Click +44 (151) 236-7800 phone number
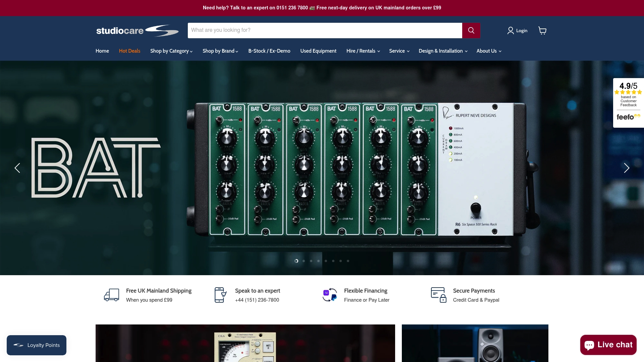 click(257, 300)
